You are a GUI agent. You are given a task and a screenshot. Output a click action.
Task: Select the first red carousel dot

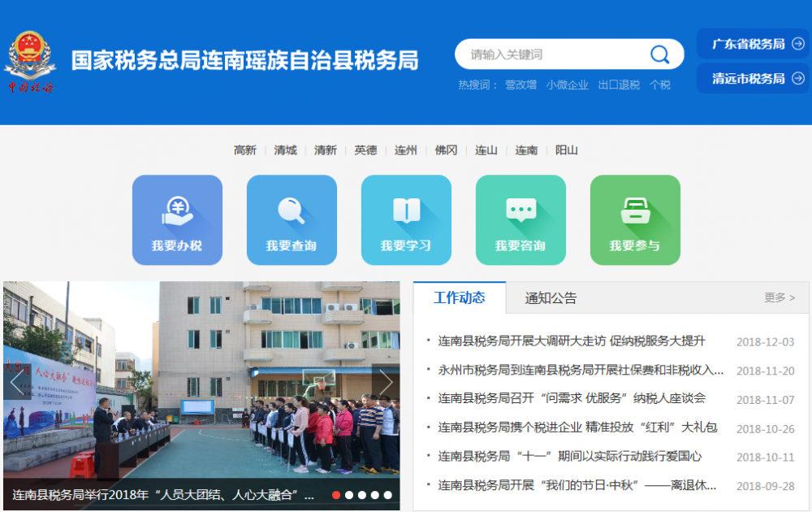tap(336, 494)
